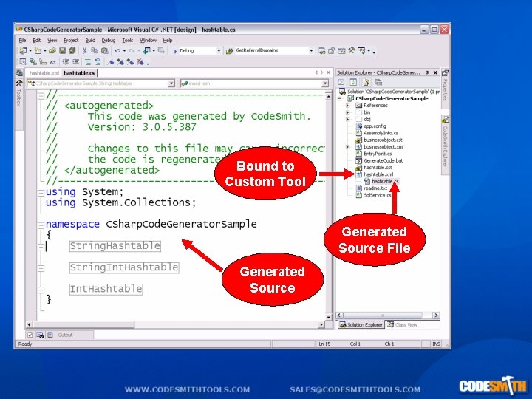Image resolution: width=532 pixels, height=399 pixels.
Task: Collapse the namespace code block
Action: tap(41, 225)
